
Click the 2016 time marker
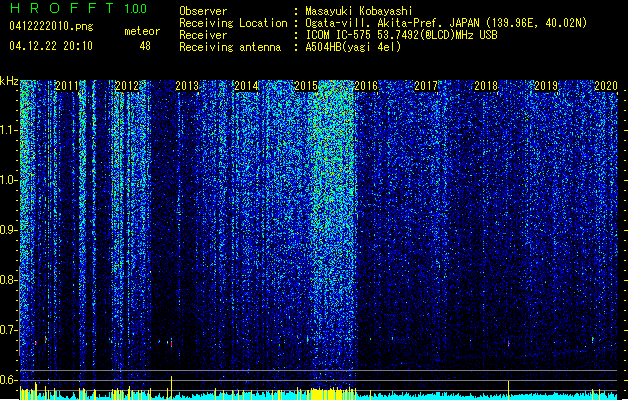pos(366,86)
